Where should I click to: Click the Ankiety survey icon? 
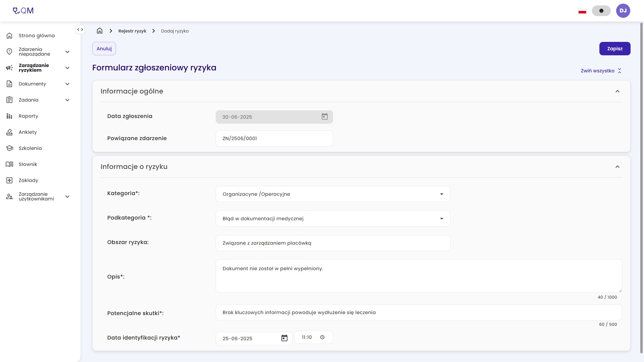tap(9, 132)
